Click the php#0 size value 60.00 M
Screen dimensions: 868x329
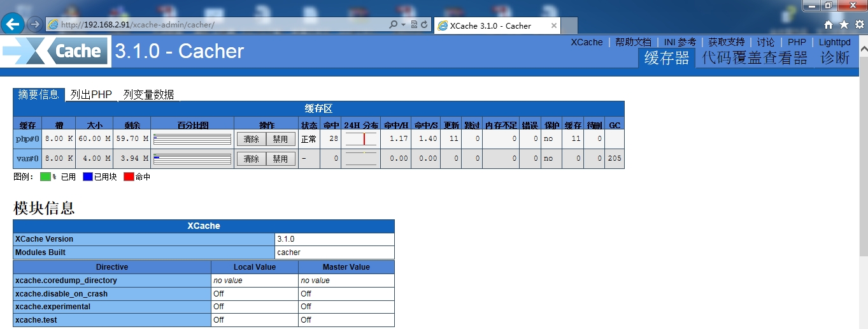click(x=94, y=139)
